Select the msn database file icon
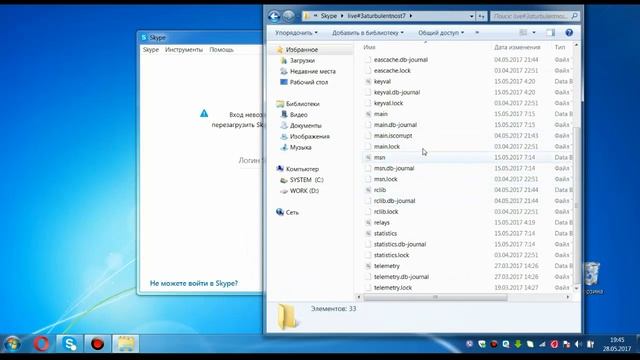The width and height of the screenshot is (640, 360). coord(368,158)
